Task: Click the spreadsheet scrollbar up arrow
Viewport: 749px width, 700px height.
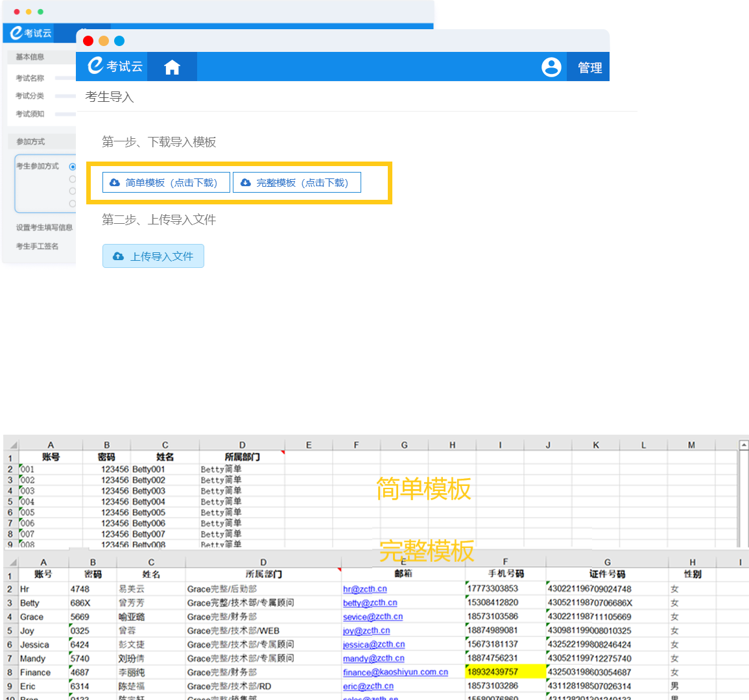Action: pos(744,445)
